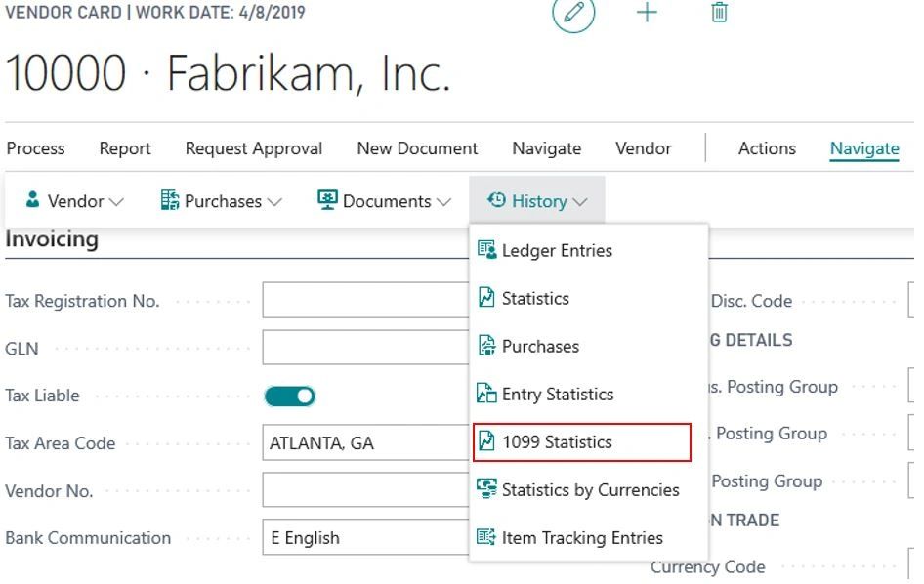The width and height of the screenshot is (924, 584).
Task: Open Ledger Entries from History menu
Action: tap(588, 250)
